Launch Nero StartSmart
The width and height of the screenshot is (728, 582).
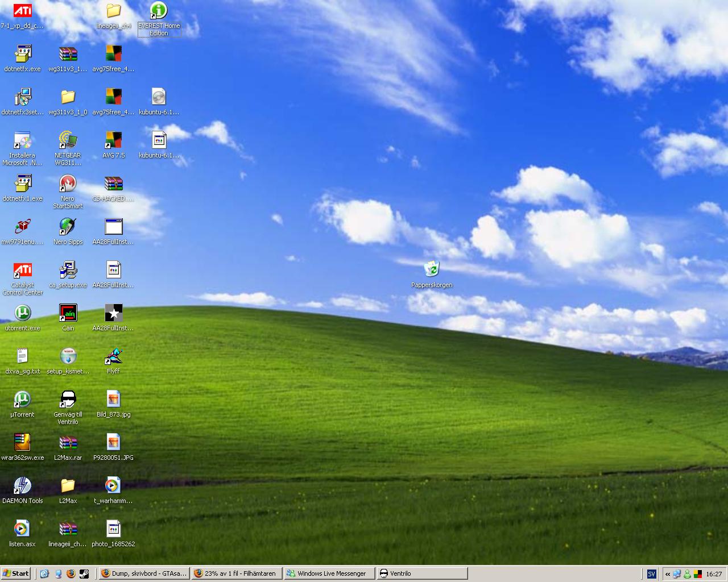68,192
